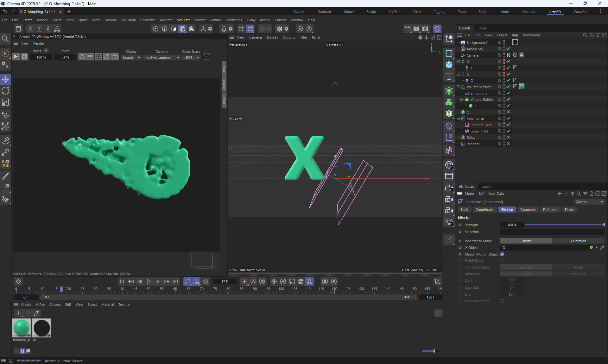Uncheck Morph Motion Object checkbox

tap(502, 254)
